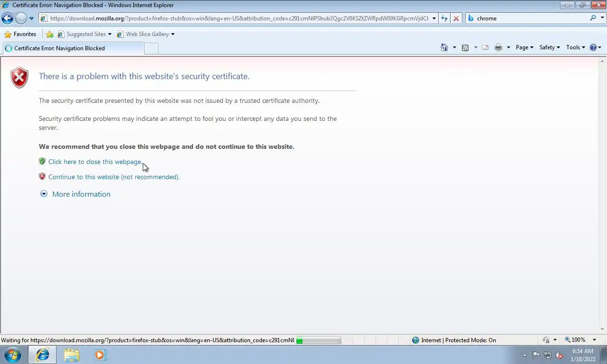The width and height of the screenshot is (607, 364).
Task: Click here to close this webpage link
Action: (95, 162)
